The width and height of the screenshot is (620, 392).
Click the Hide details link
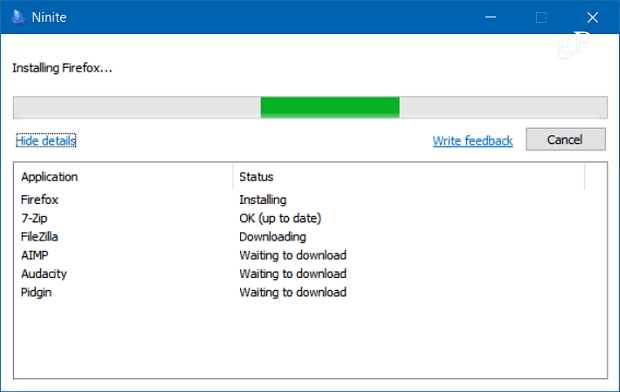[46, 140]
